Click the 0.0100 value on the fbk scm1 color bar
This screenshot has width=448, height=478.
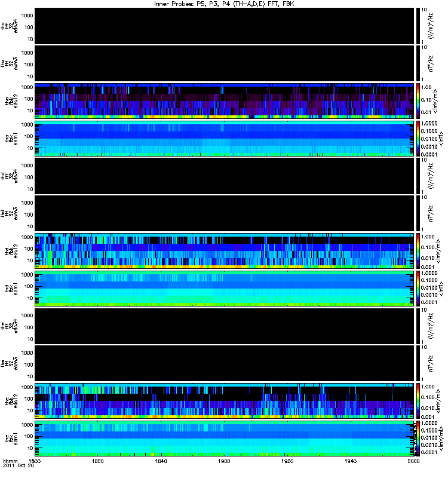click(429, 438)
